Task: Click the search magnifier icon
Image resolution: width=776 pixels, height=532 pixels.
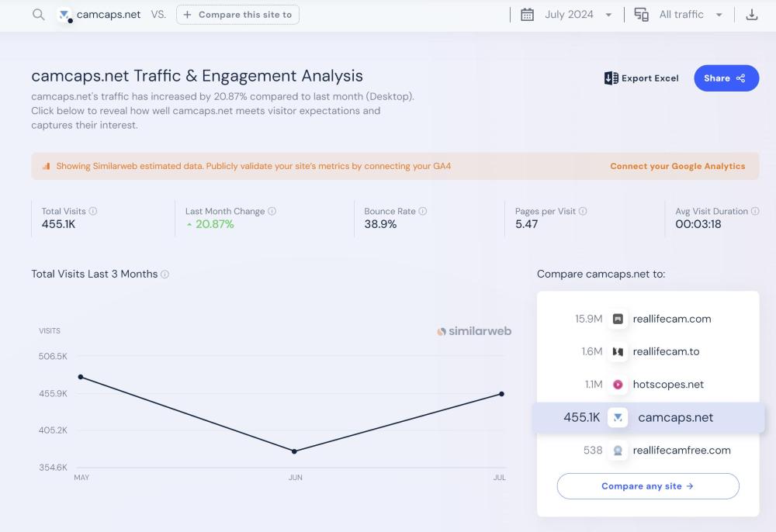Action: pos(38,15)
